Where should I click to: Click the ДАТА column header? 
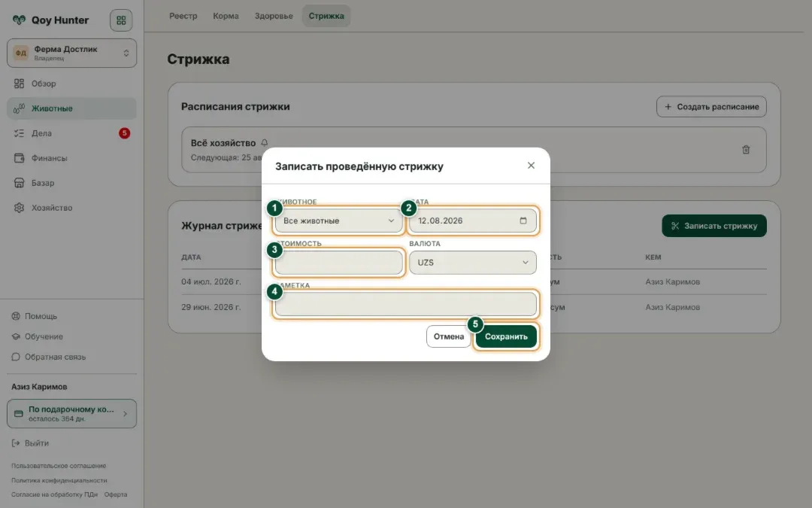coord(191,257)
